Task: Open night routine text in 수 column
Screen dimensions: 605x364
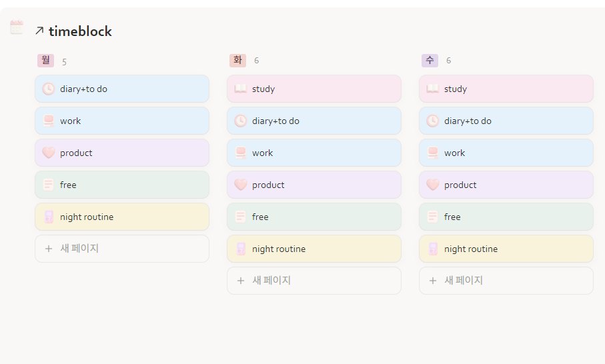Action: pyautogui.click(x=471, y=249)
